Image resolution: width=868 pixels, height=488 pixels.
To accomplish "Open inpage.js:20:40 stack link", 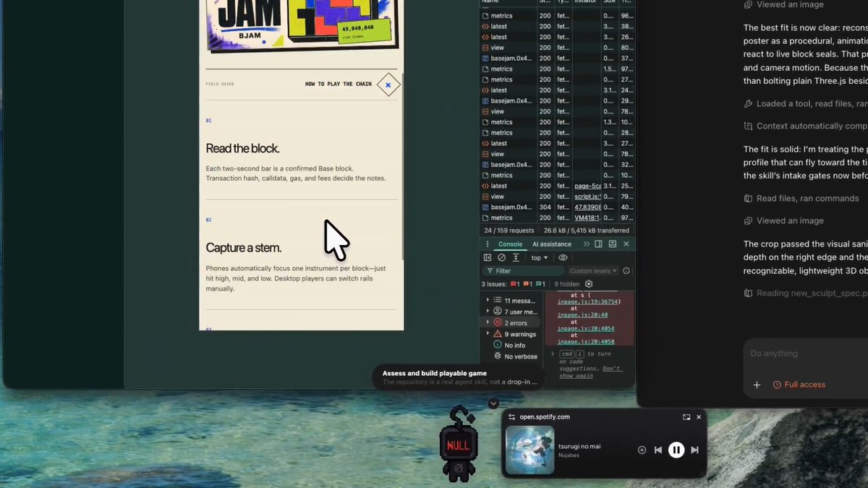I will [582, 314].
